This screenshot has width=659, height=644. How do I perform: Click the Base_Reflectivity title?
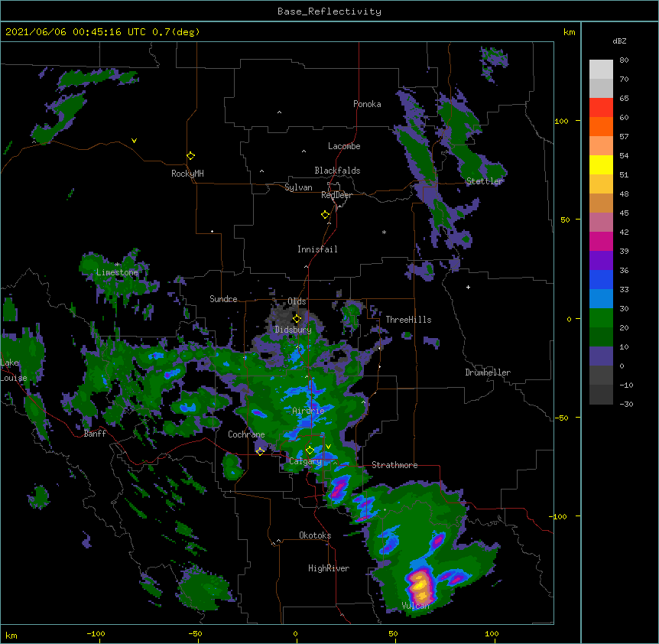click(x=329, y=11)
